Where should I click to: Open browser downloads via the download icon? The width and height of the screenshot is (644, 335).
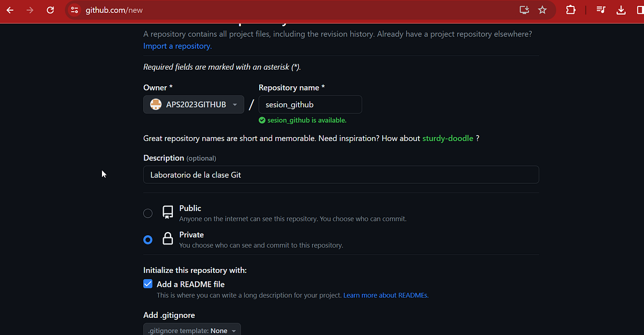click(621, 10)
